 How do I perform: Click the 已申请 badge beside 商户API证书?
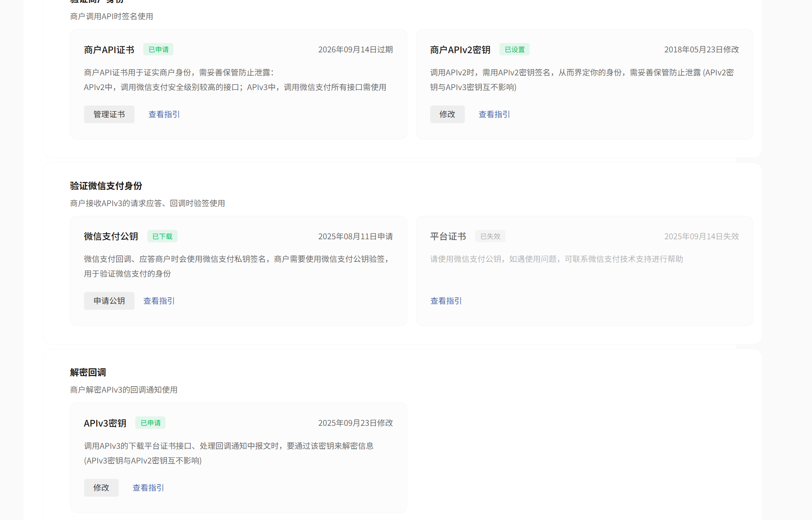(158, 49)
